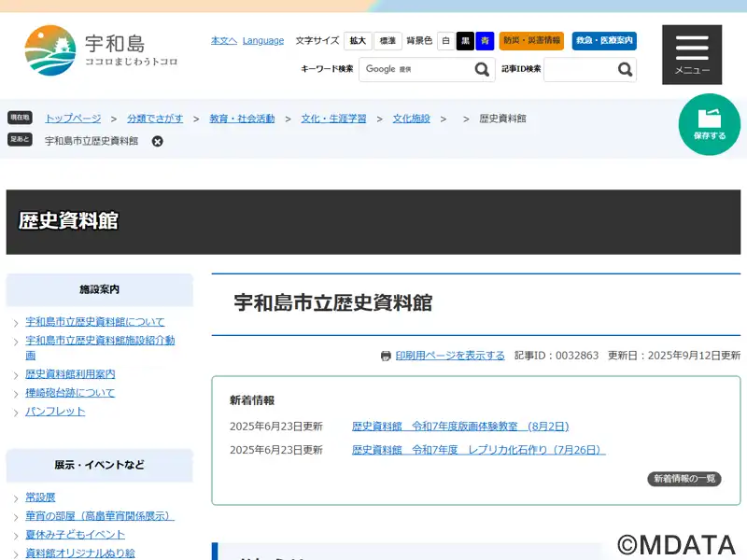Select black 黒 background color
The image size is (747, 560).
click(x=465, y=41)
